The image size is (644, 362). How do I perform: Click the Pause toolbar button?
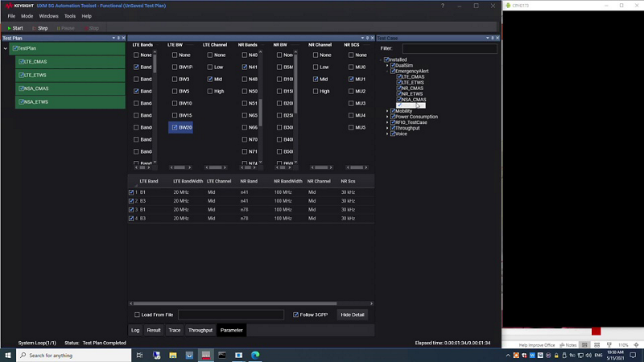click(x=65, y=28)
